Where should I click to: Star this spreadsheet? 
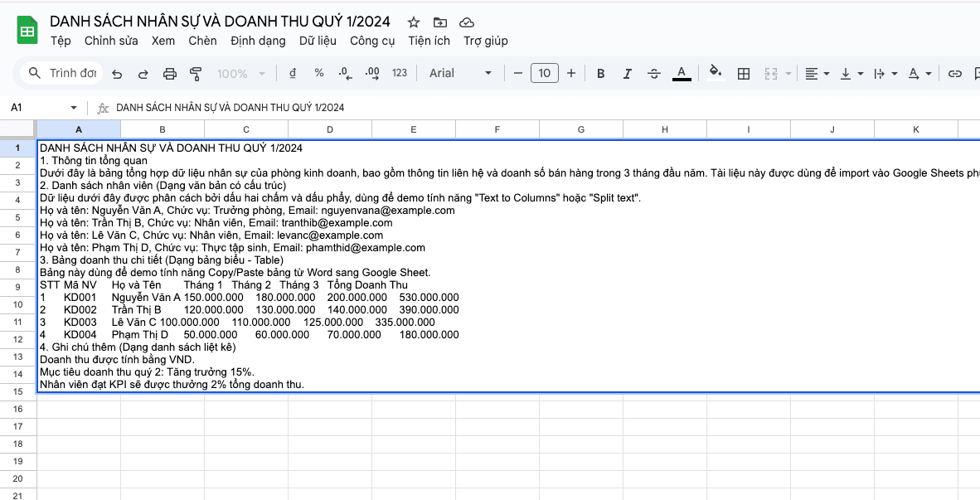413,22
